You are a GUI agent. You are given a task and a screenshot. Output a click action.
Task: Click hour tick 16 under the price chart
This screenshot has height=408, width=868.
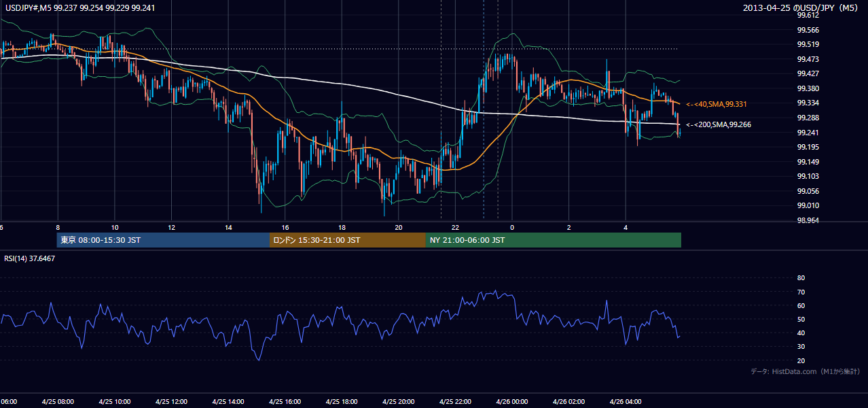click(285, 227)
